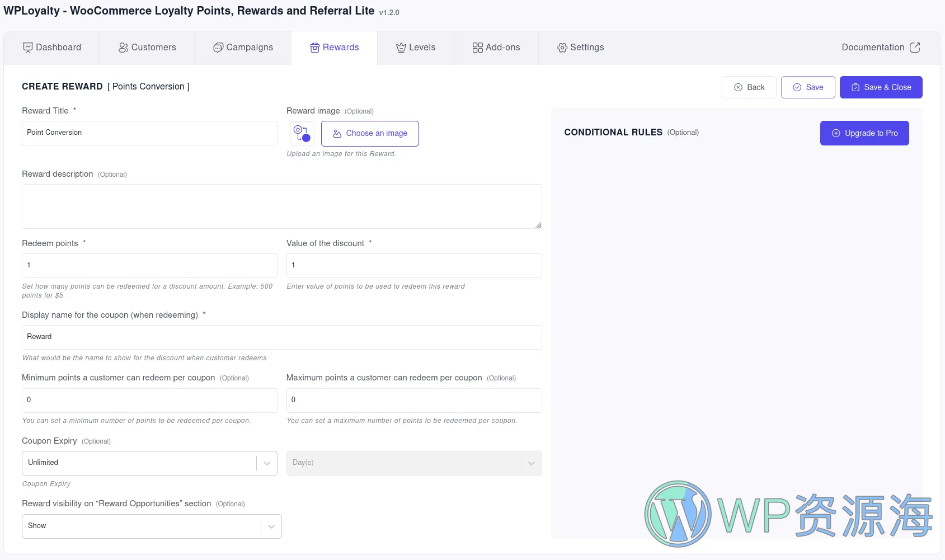Click the CREATE REWARD heading
The width and height of the screenshot is (945, 560).
[62, 87]
